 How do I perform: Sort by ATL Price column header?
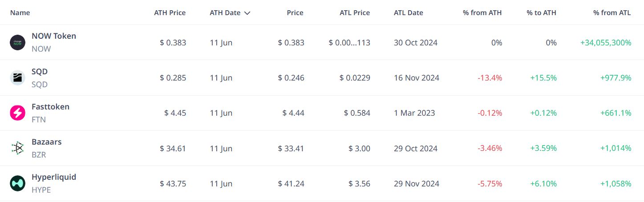[x=355, y=12]
